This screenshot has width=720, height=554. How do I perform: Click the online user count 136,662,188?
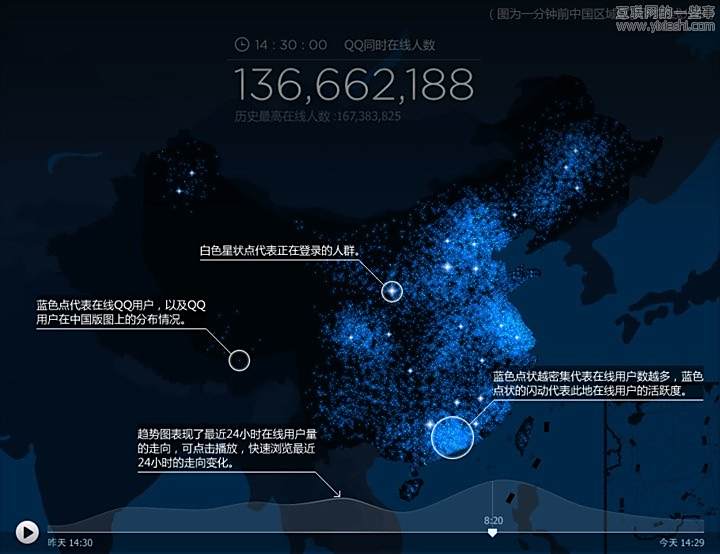pos(354,85)
